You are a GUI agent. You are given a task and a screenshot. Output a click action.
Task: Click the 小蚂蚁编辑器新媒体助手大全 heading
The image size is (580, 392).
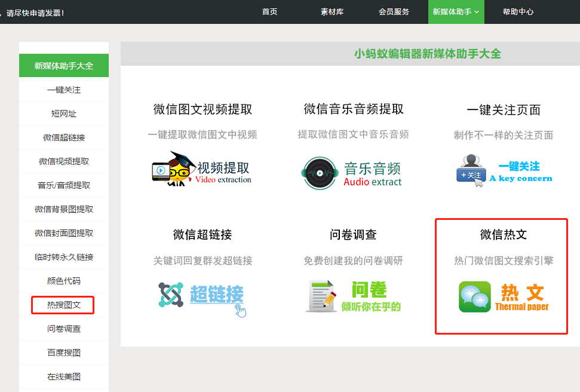point(428,54)
